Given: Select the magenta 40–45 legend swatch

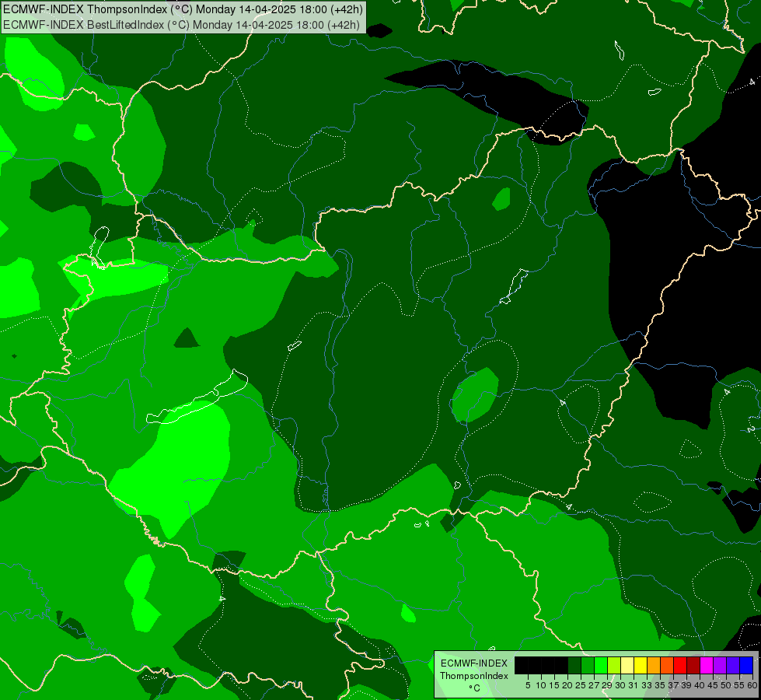Looking at the screenshot, I should [707, 665].
